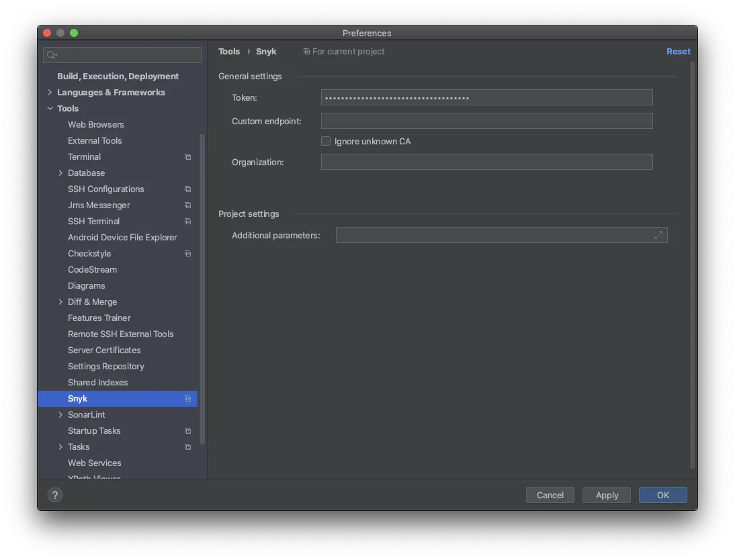The image size is (735, 560).
Task: Click the sidebar vertical scrollbar
Action: [x=202, y=289]
